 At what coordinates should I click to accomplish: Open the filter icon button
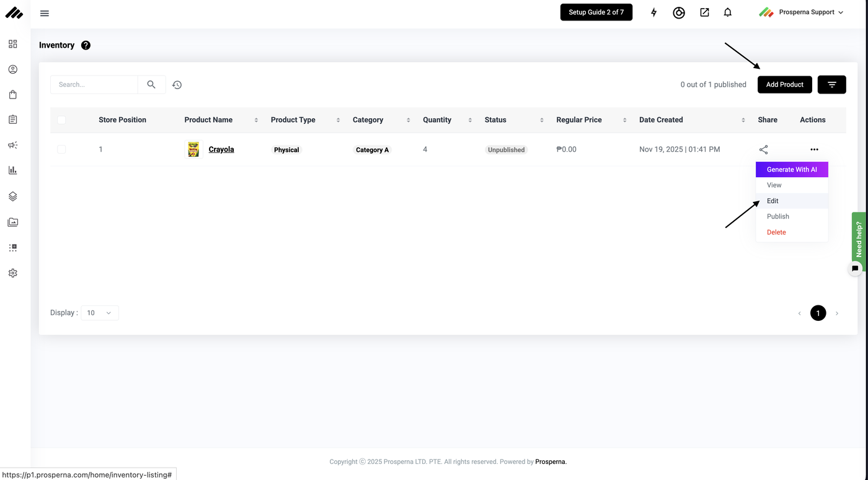[x=831, y=85]
